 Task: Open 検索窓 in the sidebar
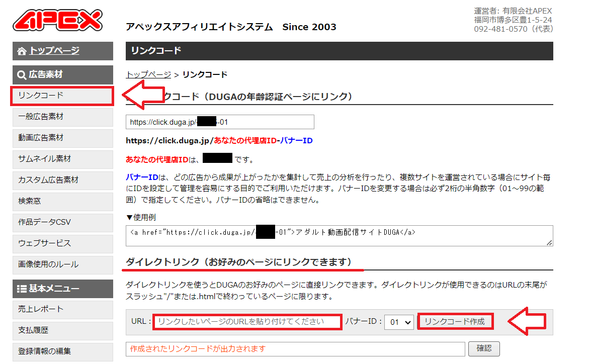click(63, 201)
